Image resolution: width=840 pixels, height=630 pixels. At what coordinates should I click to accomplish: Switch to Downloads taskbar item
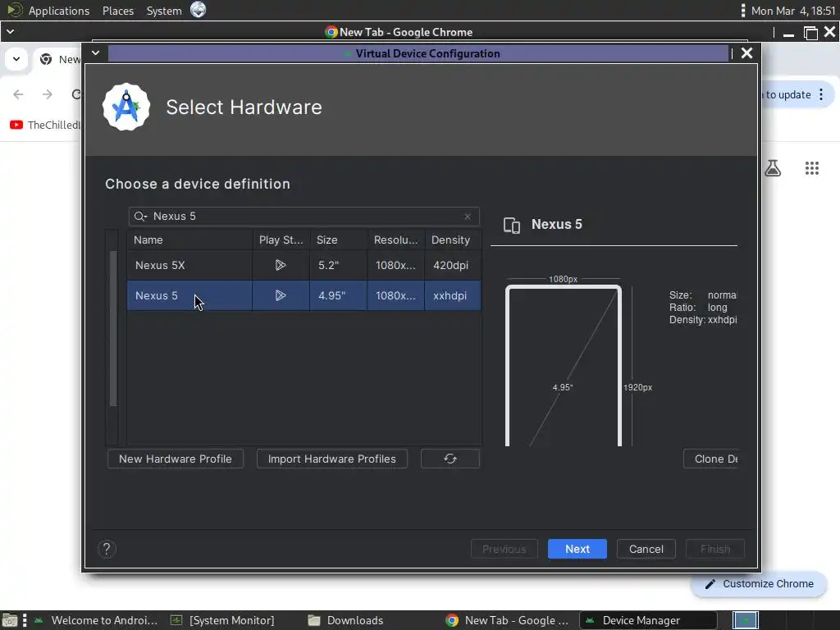pos(346,620)
